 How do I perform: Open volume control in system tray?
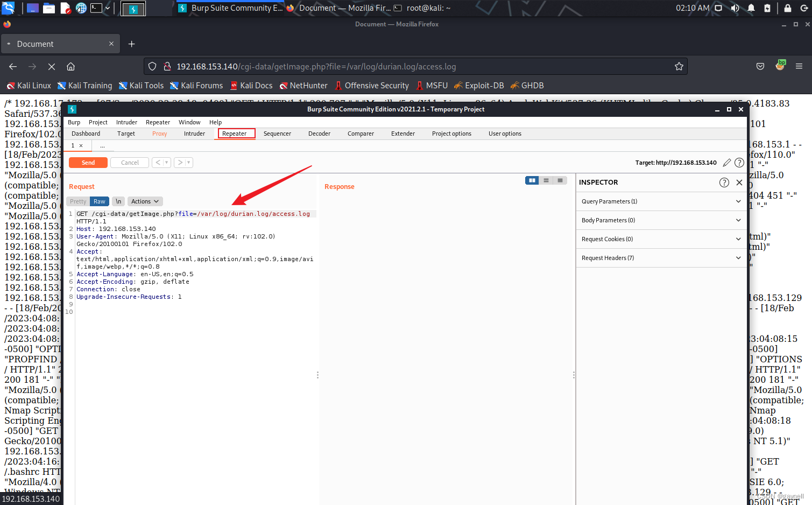coord(735,8)
